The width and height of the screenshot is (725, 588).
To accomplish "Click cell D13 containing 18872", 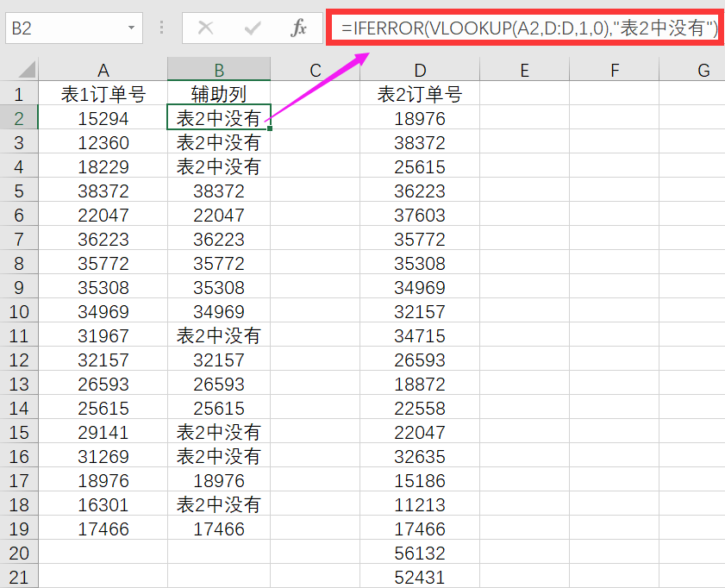I will 420,385.
